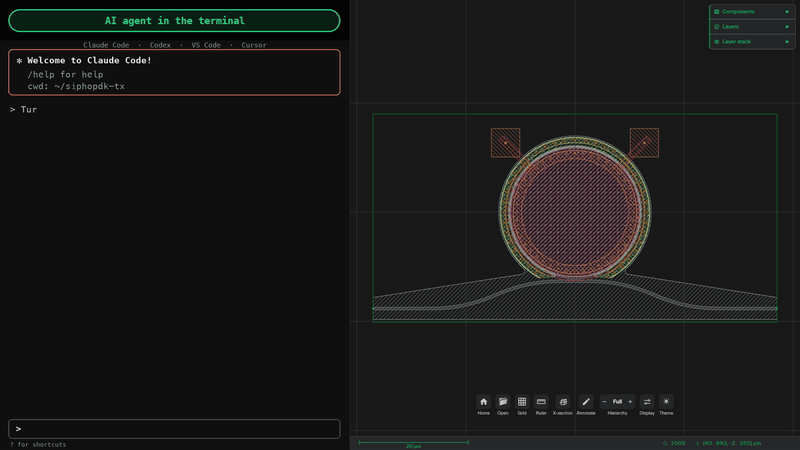Click the left electrode pad in the layout
Image resolution: width=800 pixels, height=450 pixels.
[x=506, y=143]
